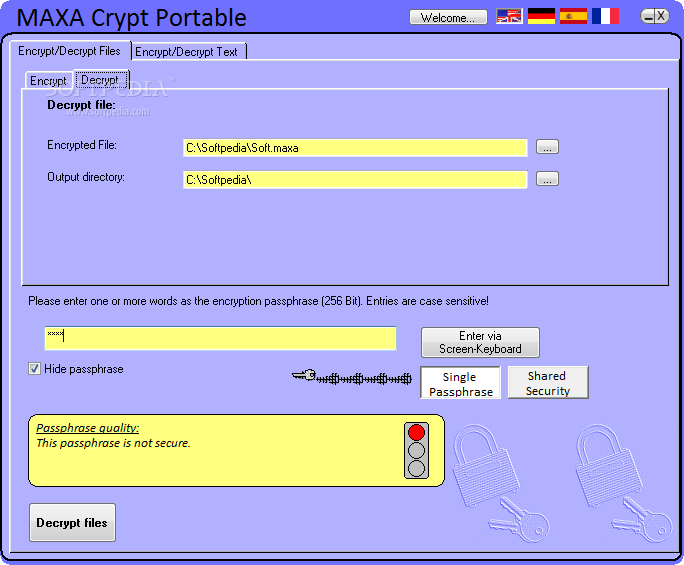Click the 'Decrypt file:' heading

pos(82,105)
